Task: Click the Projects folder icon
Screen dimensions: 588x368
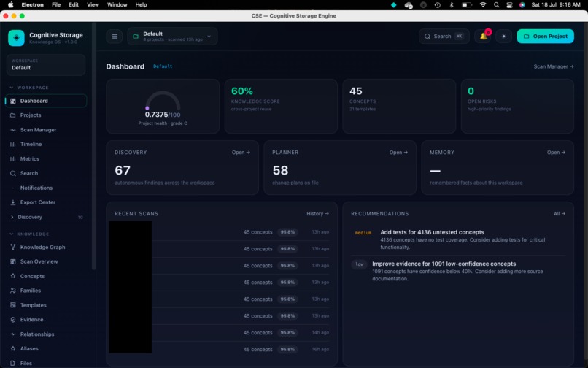Action: 13,115
